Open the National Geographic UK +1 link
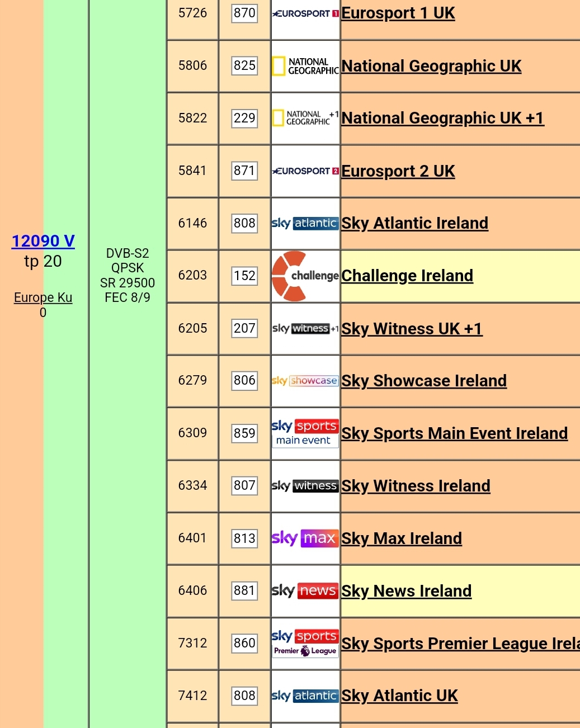Image resolution: width=580 pixels, height=728 pixels. click(442, 118)
